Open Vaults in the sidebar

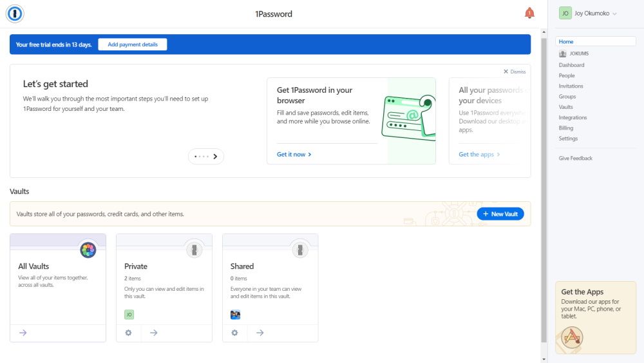(565, 107)
